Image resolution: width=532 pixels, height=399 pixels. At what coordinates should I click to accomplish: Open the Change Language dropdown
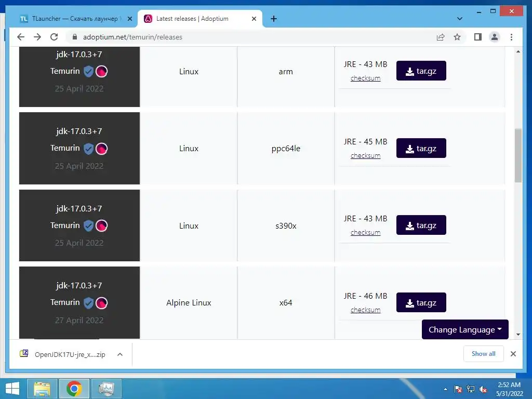pos(465,329)
